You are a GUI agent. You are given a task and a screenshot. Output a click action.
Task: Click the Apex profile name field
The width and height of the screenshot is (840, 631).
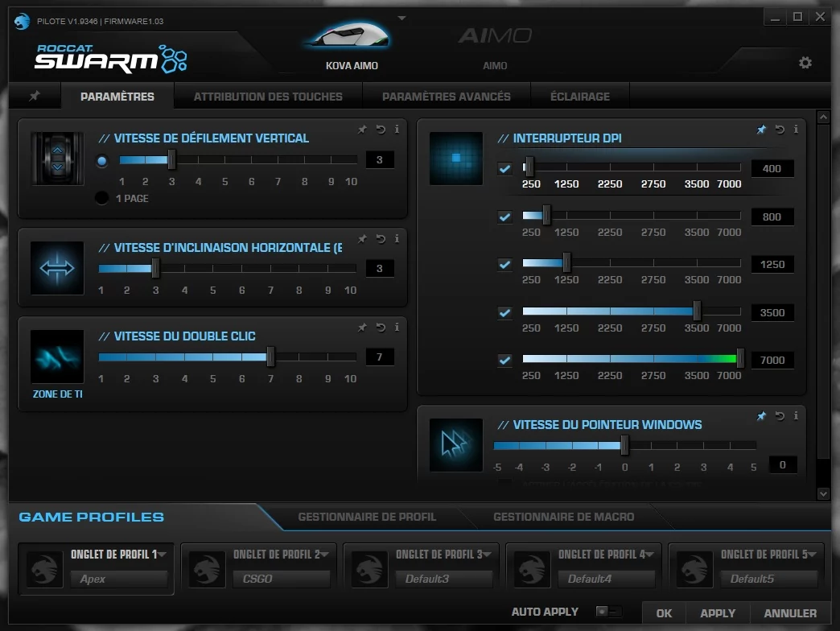click(119, 579)
